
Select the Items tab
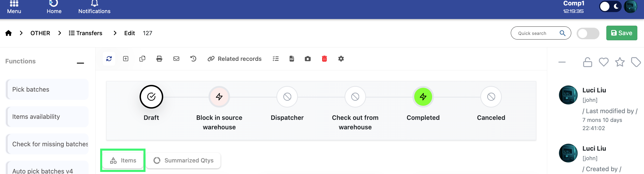click(123, 160)
